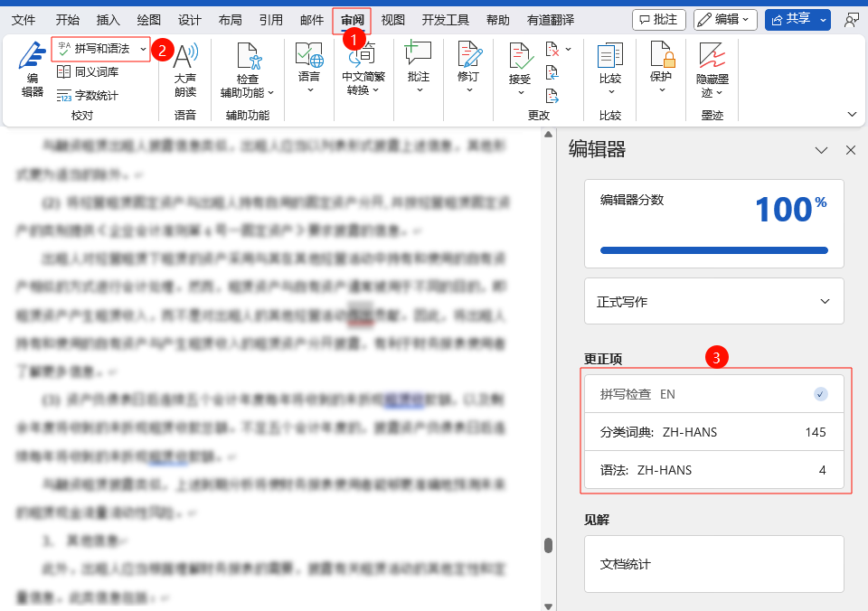This screenshot has width=868, height=611.
Task: Collapse the ribbon using the chevron
Action: pyautogui.click(x=851, y=114)
